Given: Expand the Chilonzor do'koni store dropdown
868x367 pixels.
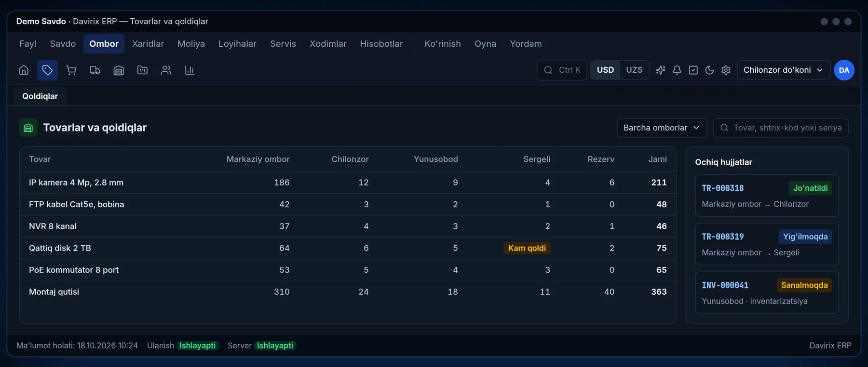Looking at the screenshot, I should pos(783,70).
